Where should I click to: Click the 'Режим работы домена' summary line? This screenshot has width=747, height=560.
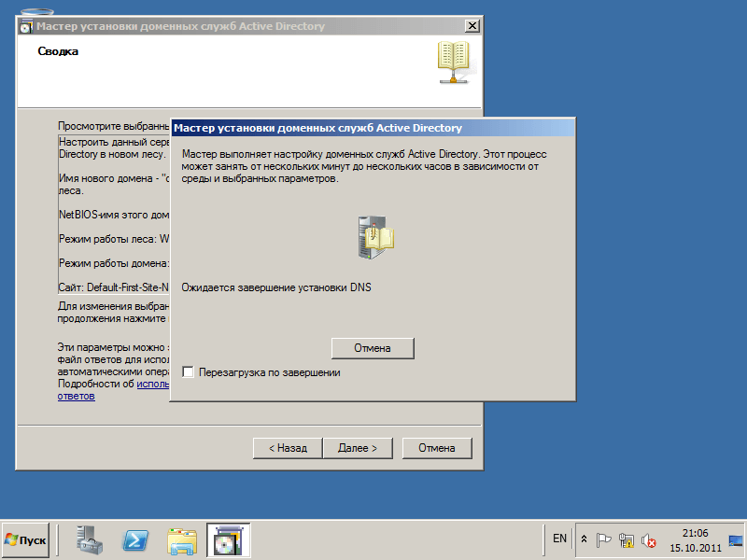tap(113, 263)
